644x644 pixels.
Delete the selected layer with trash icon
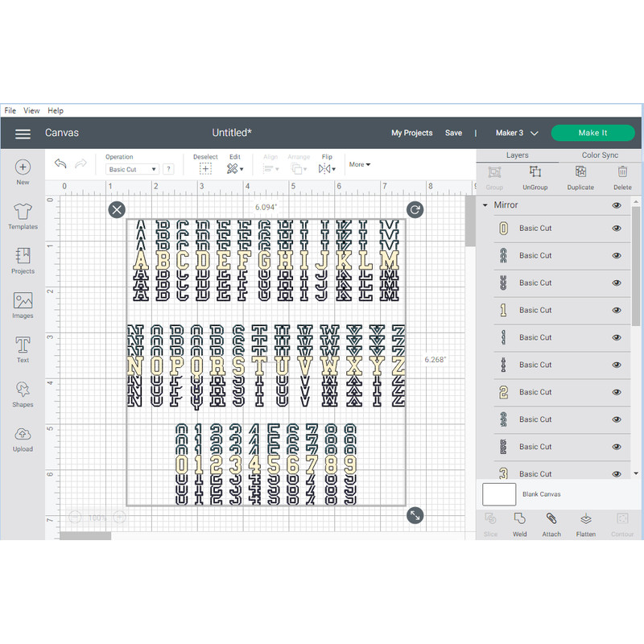click(x=622, y=176)
